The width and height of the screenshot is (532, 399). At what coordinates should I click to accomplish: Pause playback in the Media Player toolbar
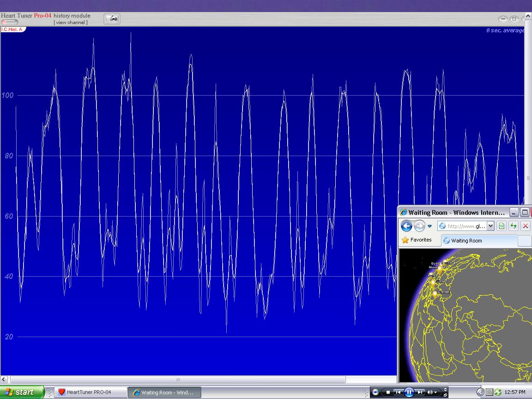409,392
